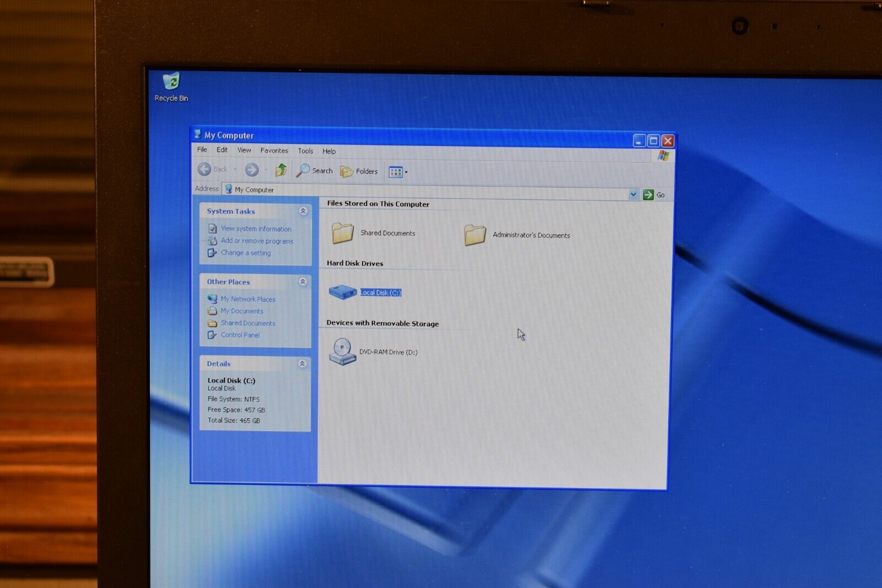Viewport: 882px width, 588px height.
Task: Click the DVD-RAM Drive (D:) label
Action: point(389,352)
